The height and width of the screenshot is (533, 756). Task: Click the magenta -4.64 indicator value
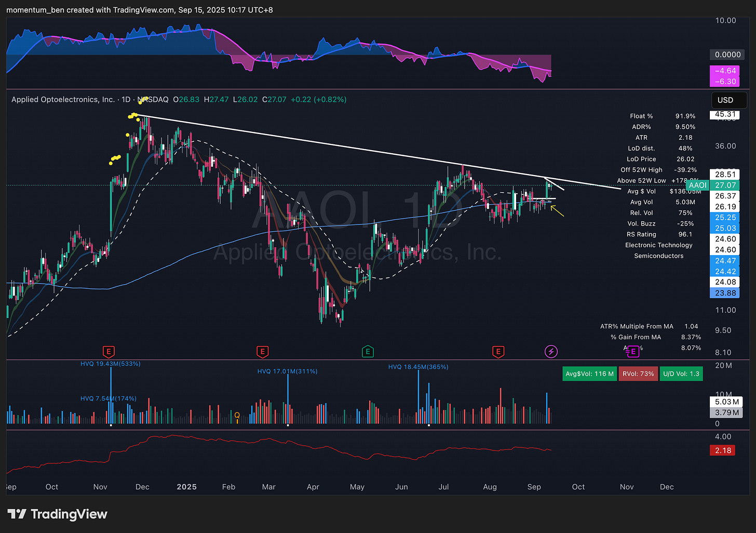point(725,71)
